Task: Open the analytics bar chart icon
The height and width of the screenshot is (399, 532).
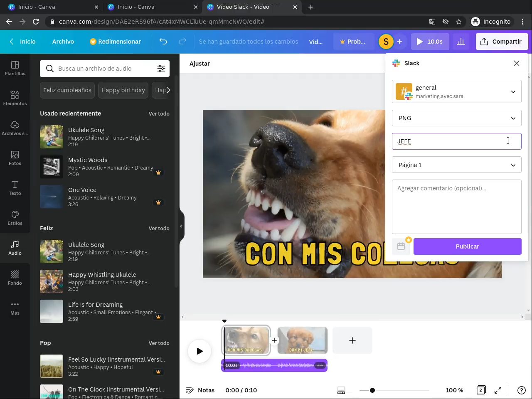Action: (x=461, y=42)
